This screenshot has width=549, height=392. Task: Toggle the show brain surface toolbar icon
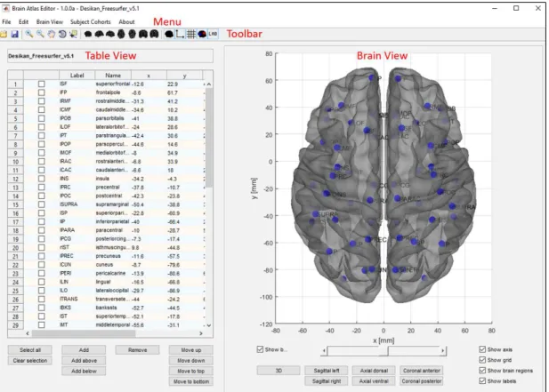tap(169, 35)
